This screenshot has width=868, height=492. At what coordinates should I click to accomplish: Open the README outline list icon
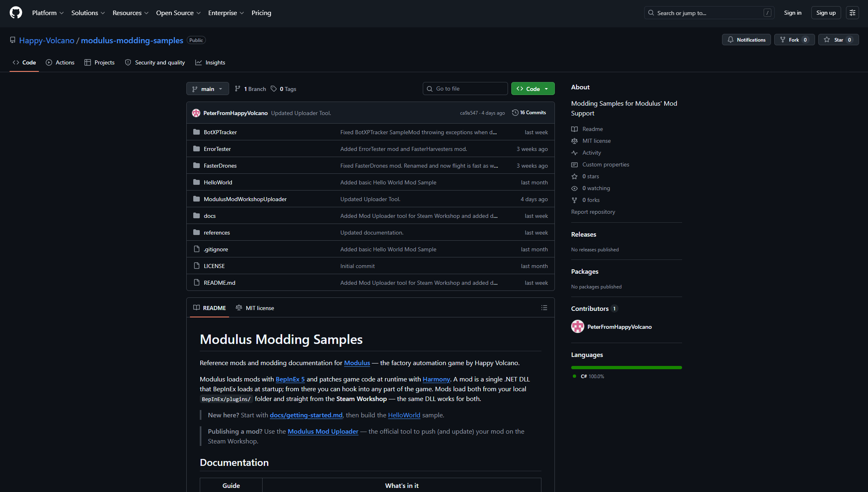click(544, 308)
